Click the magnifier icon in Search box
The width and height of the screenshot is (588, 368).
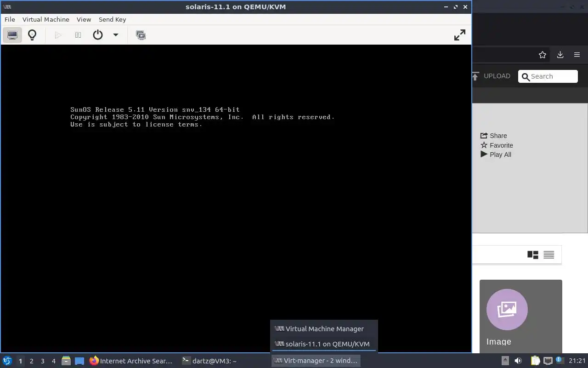[526, 77]
